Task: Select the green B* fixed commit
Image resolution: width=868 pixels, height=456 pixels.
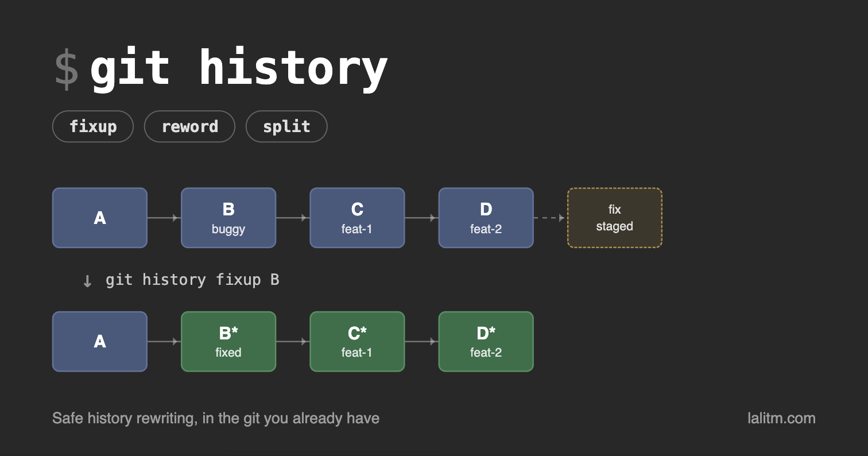Action: [228, 342]
